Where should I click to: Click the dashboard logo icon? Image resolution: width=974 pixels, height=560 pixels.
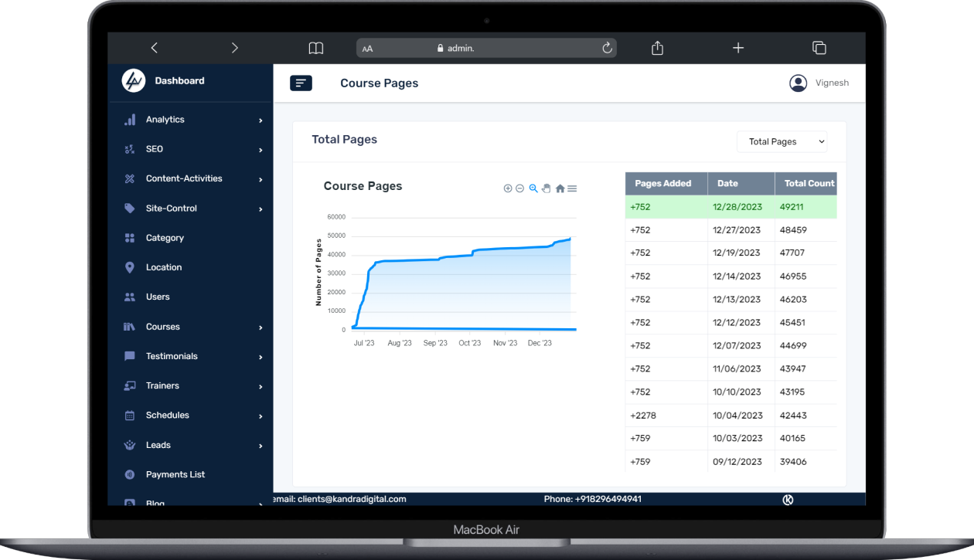tap(134, 80)
